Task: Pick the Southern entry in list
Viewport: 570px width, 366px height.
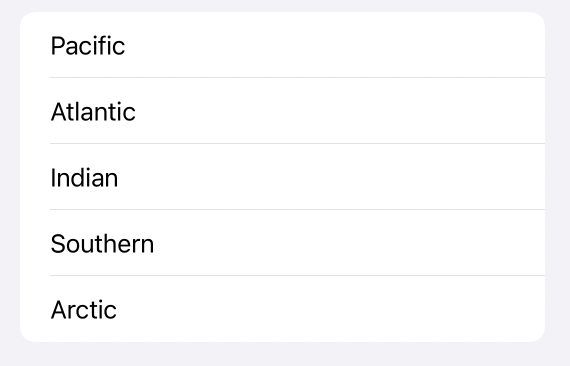Action: tap(282, 242)
